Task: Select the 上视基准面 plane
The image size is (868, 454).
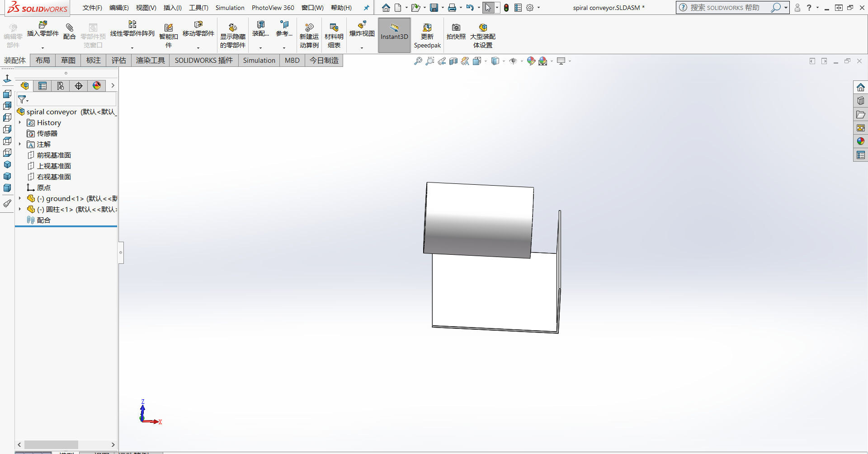Action: coord(49,166)
